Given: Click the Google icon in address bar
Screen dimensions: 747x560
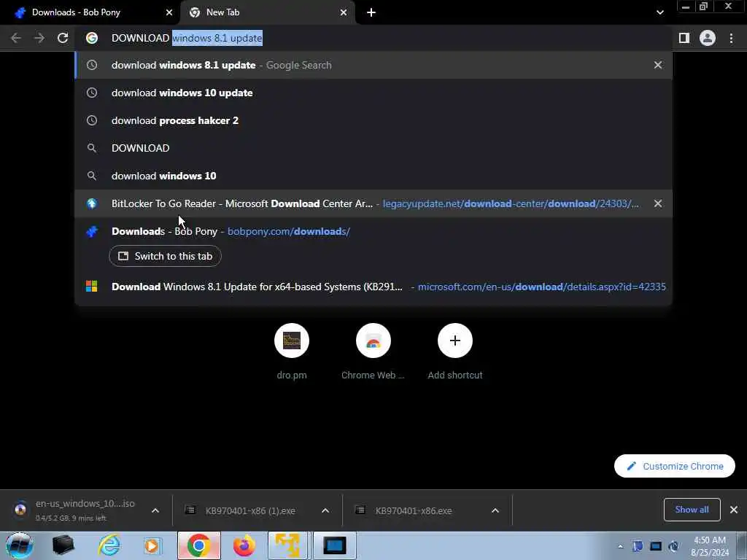Looking at the screenshot, I should click(92, 38).
